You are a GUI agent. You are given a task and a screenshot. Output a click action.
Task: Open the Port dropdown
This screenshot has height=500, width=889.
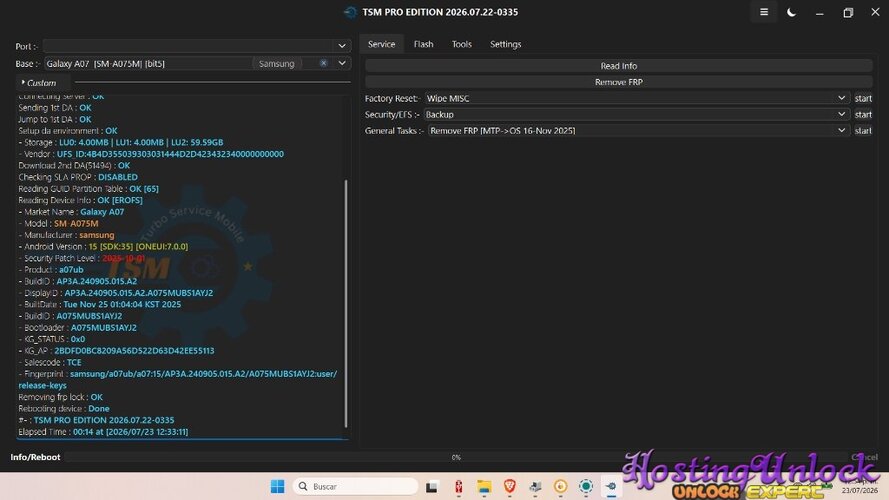tap(342, 46)
